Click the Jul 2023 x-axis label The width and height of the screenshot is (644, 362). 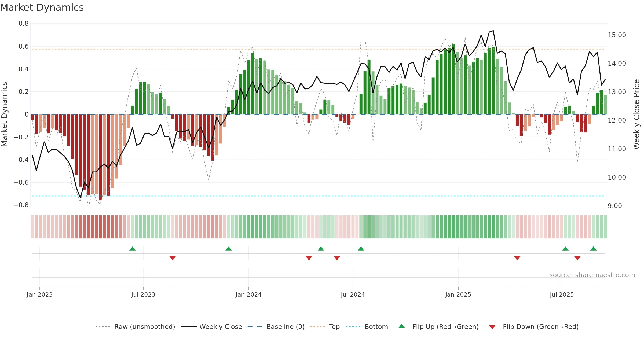[143, 294]
